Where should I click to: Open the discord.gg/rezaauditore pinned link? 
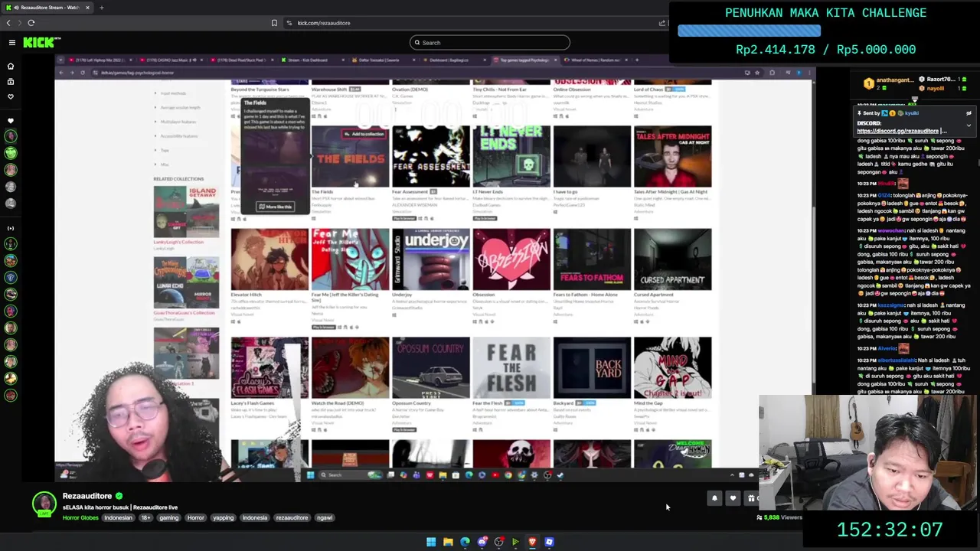point(897,131)
